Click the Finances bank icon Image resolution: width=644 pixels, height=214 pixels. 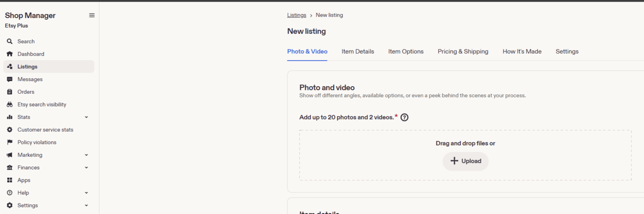coord(10,167)
